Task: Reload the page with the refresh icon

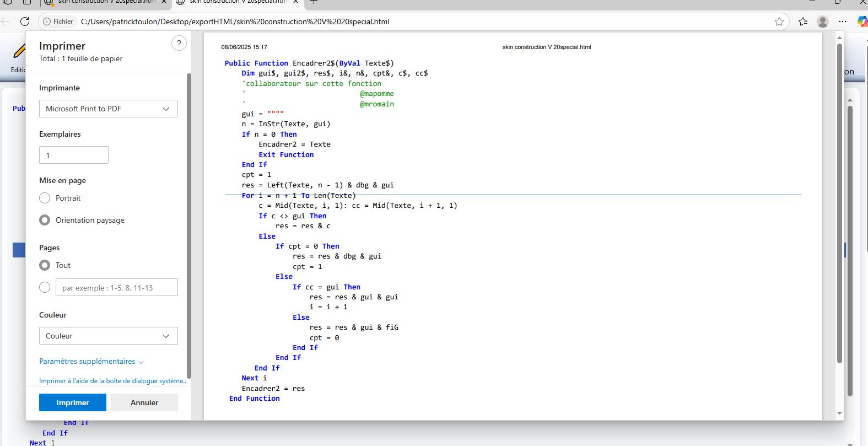Action: click(25, 22)
